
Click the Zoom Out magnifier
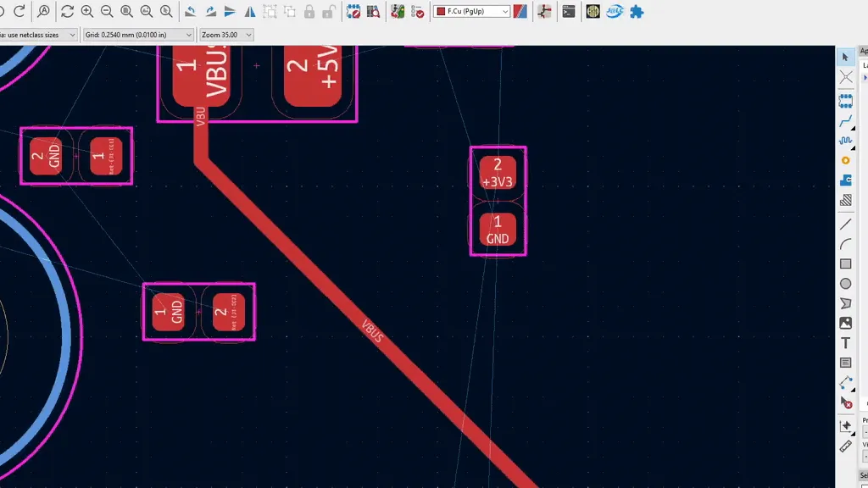(x=107, y=11)
